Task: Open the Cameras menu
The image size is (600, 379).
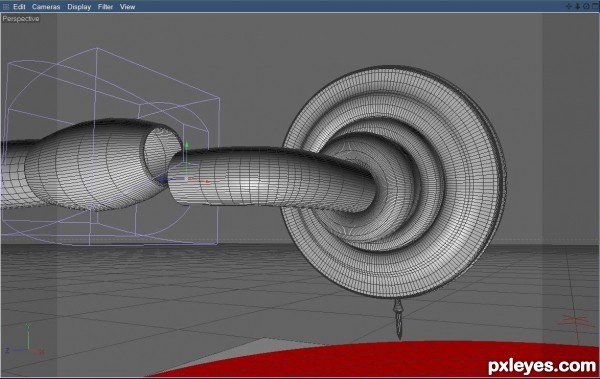Action: point(46,7)
